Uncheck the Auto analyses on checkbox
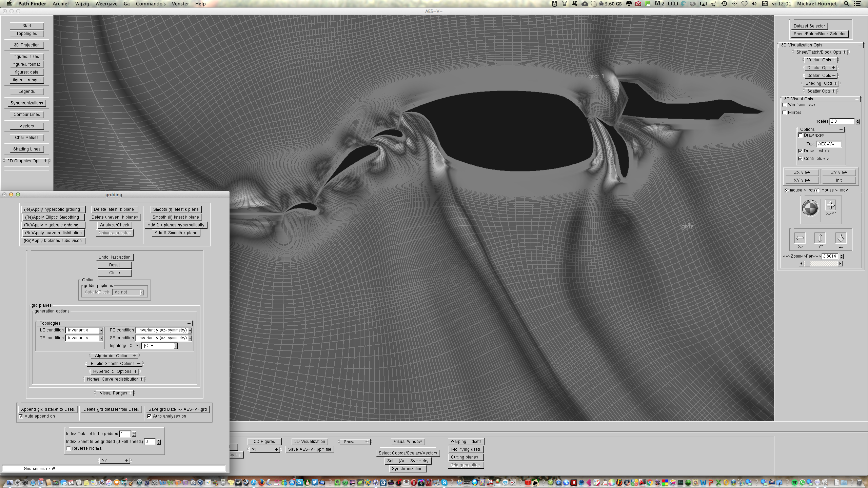The height and width of the screenshot is (488, 868). pyautogui.click(x=150, y=416)
